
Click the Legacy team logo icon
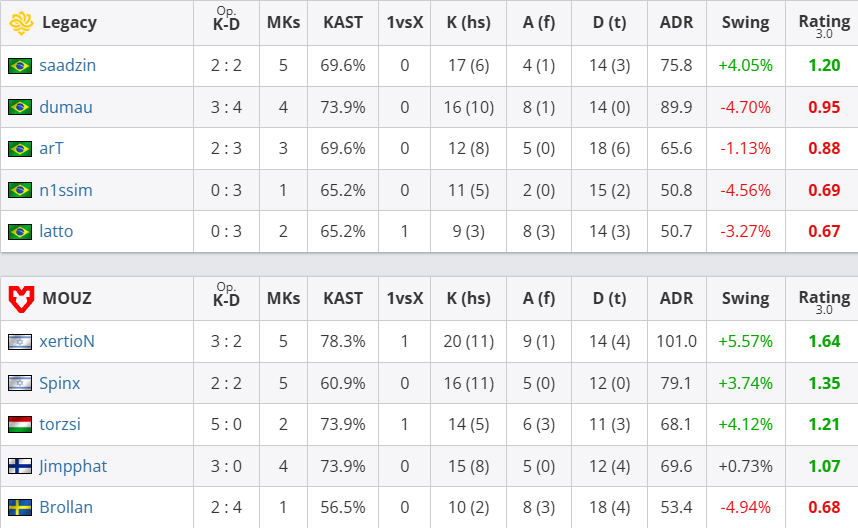coord(20,22)
